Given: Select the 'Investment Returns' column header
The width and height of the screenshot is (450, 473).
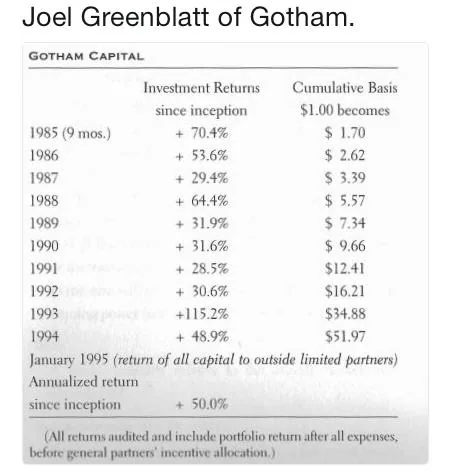Looking at the screenshot, I should (x=201, y=88).
